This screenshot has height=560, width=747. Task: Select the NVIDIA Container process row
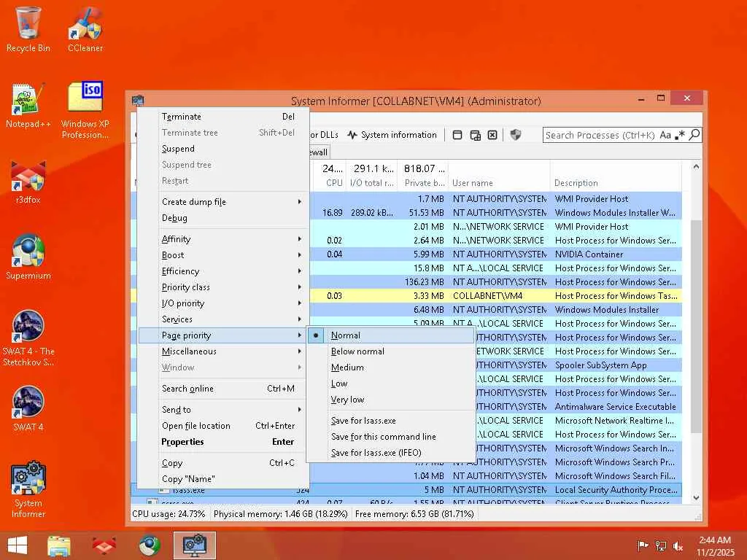(x=495, y=254)
